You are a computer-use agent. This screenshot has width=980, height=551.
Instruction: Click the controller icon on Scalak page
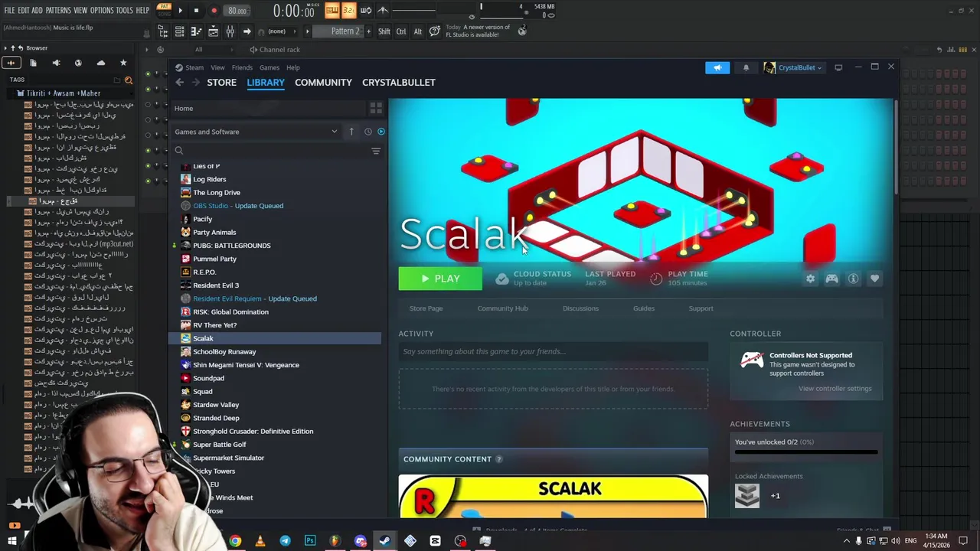click(831, 279)
